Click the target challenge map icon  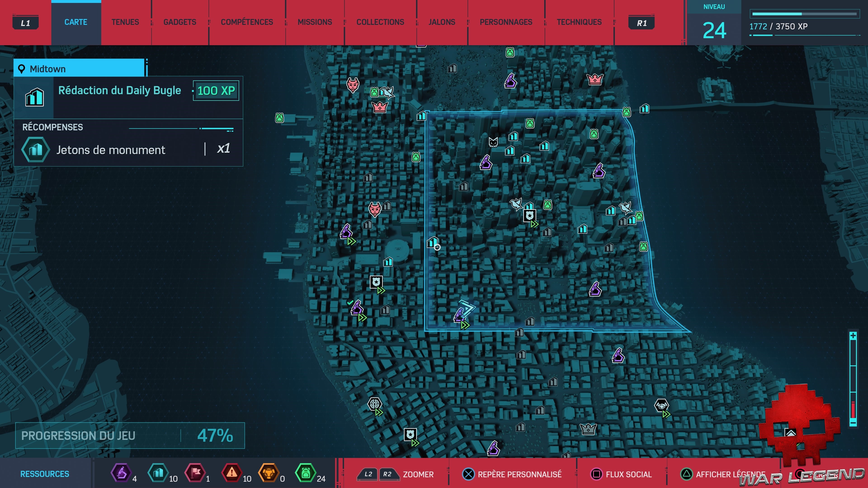[374, 404]
